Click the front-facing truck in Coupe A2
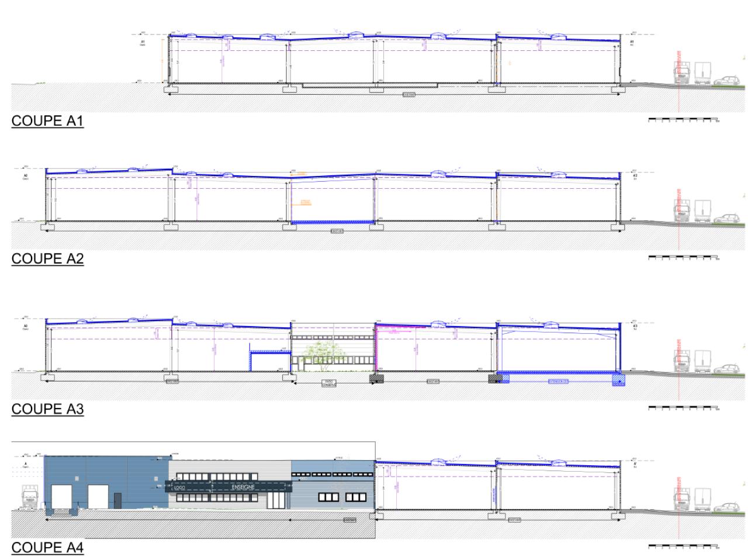 coord(681,212)
